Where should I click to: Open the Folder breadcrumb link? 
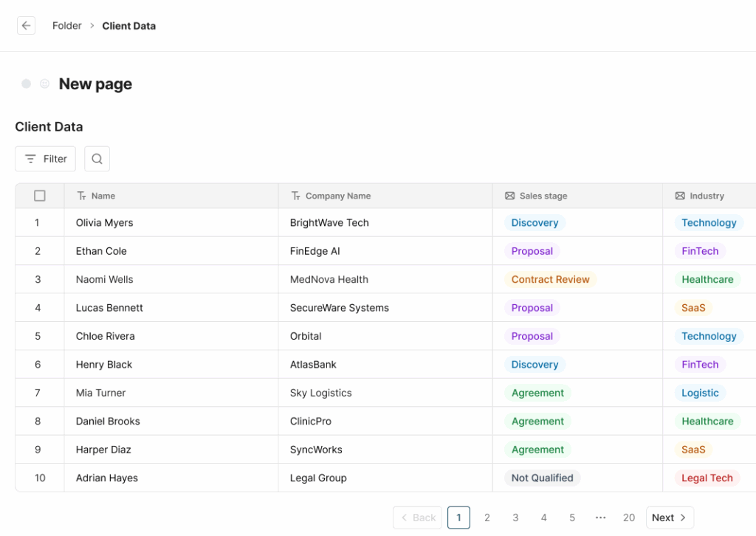click(x=66, y=26)
